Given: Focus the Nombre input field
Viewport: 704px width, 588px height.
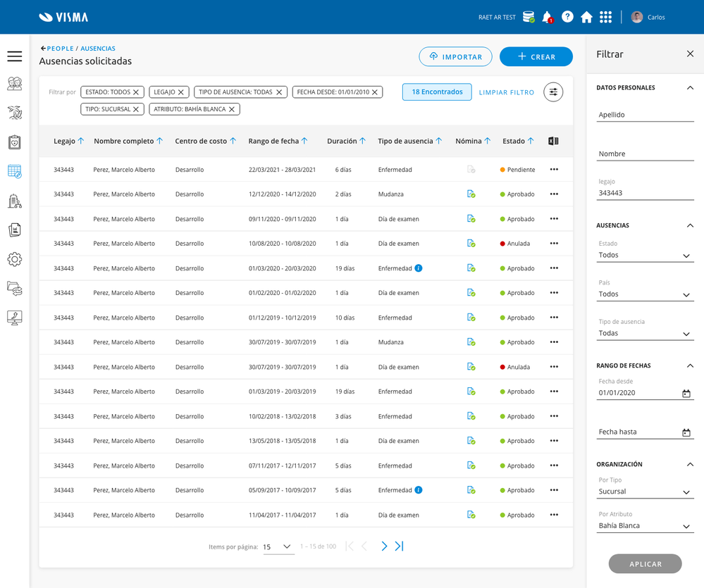Looking at the screenshot, I should (x=646, y=154).
